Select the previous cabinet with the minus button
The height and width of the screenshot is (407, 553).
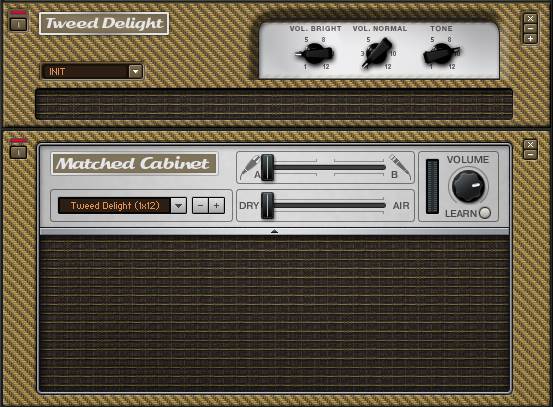[200, 206]
